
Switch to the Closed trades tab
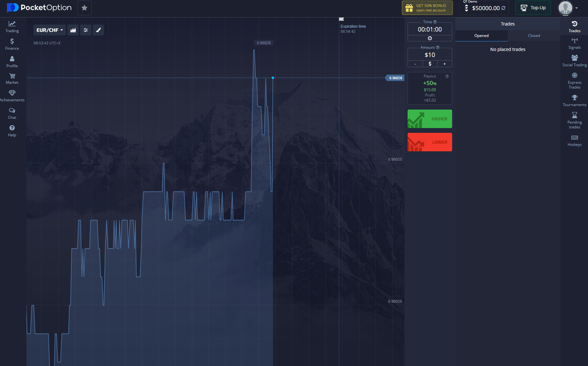tap(534, 36)
